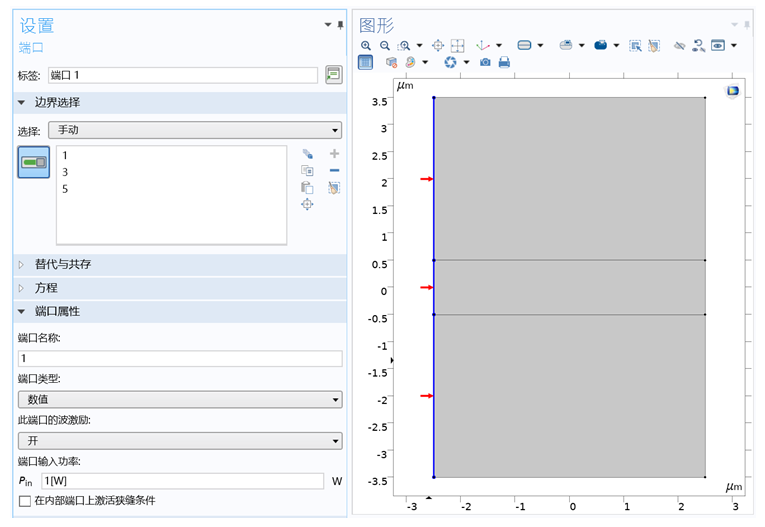The image size is (765, 527).
Task: Click the color table icon in plot corner
Action: coord(733,91)
